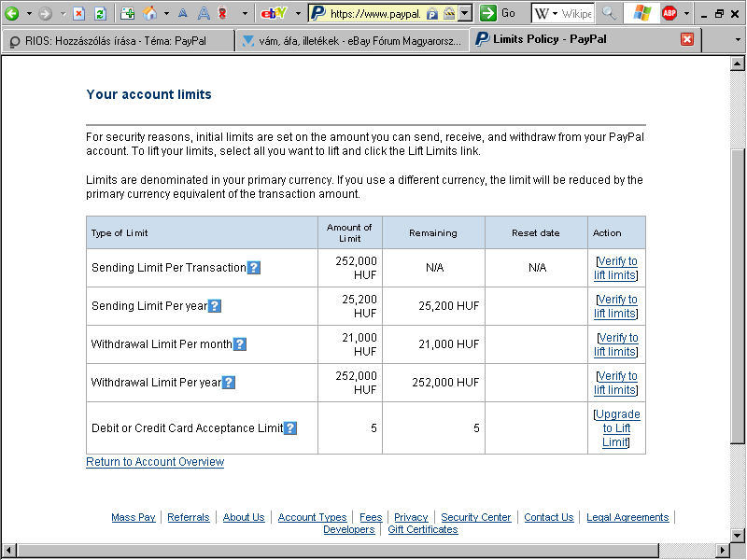Click the 25,200 HUF remaining value cell
747x560 pixels.
(433, 306)
